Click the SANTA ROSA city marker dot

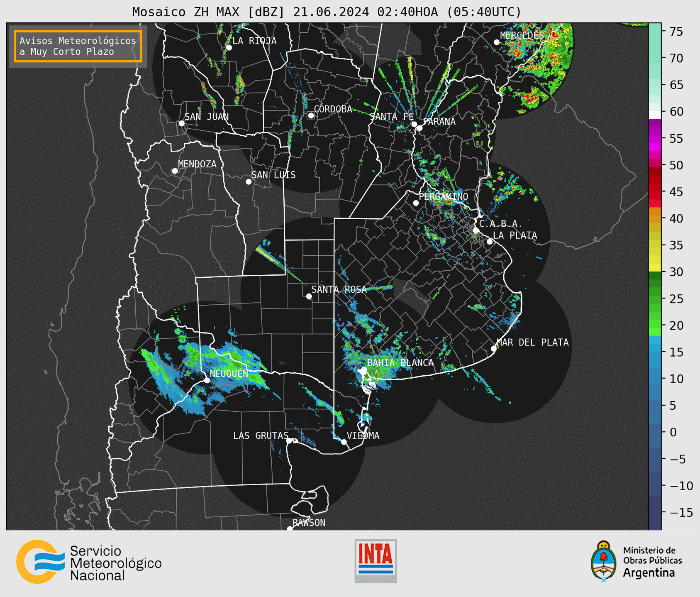click(309, 296)
